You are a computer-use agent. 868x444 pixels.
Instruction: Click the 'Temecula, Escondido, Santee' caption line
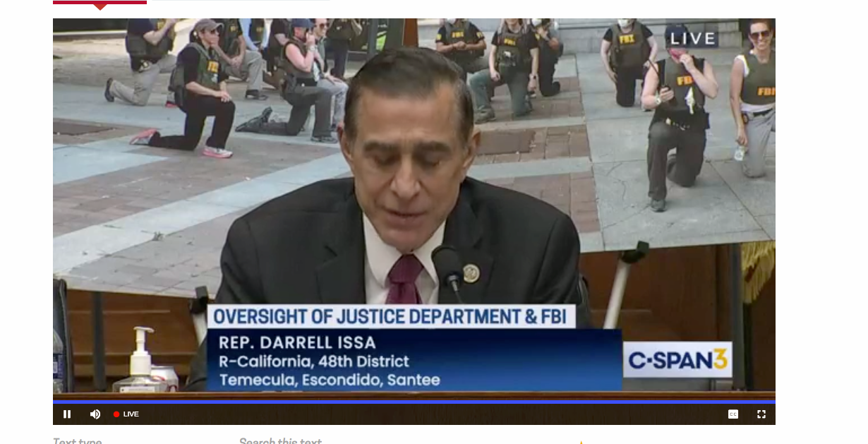pos(330,380)
